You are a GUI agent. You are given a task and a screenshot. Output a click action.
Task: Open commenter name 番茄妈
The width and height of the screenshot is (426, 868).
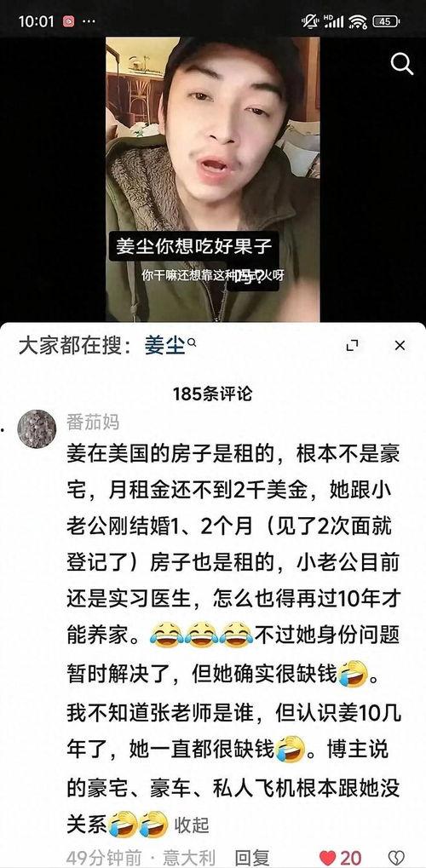tap(93, 423)
